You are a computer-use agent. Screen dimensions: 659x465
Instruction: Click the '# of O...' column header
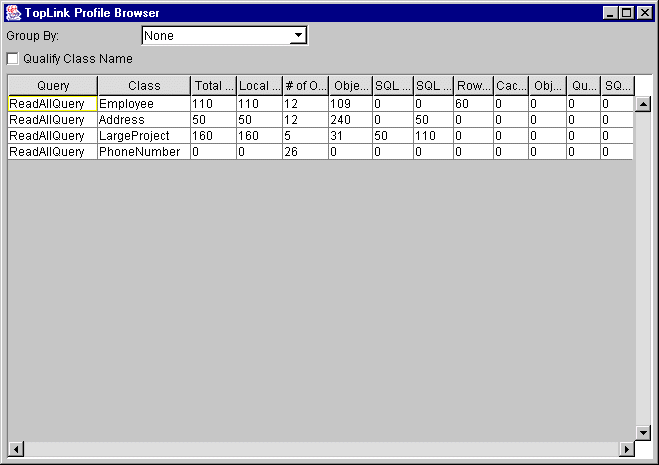(x=306, y=86)
